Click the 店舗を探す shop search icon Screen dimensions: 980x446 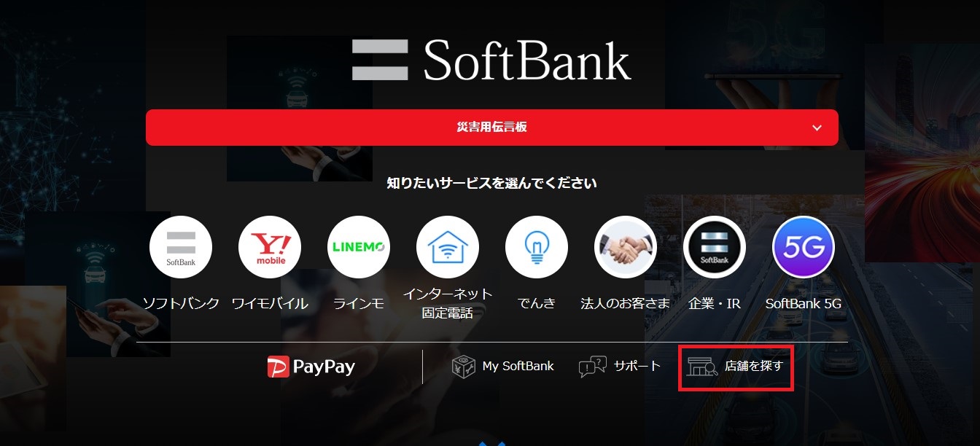click(x=702, y=367)
